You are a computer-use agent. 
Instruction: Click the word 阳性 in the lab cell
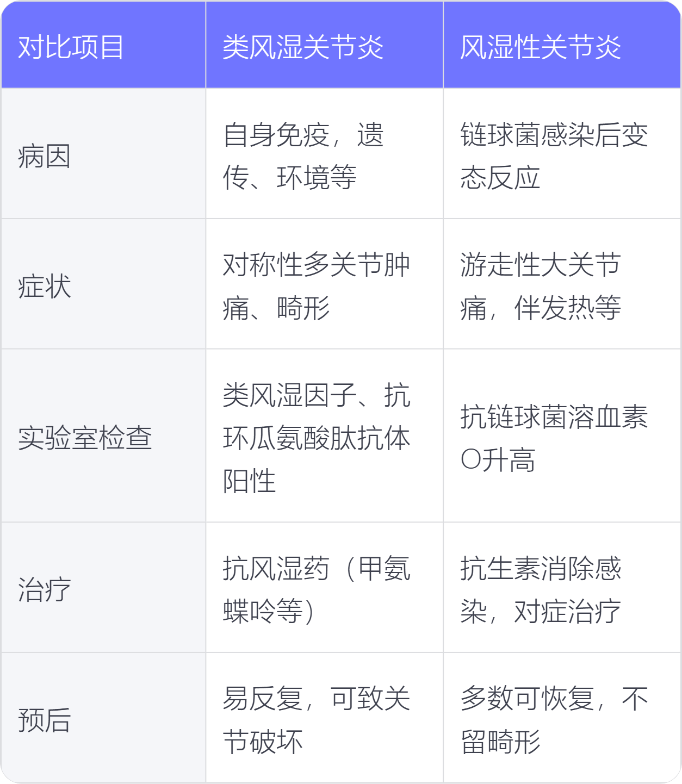[249, 481]
